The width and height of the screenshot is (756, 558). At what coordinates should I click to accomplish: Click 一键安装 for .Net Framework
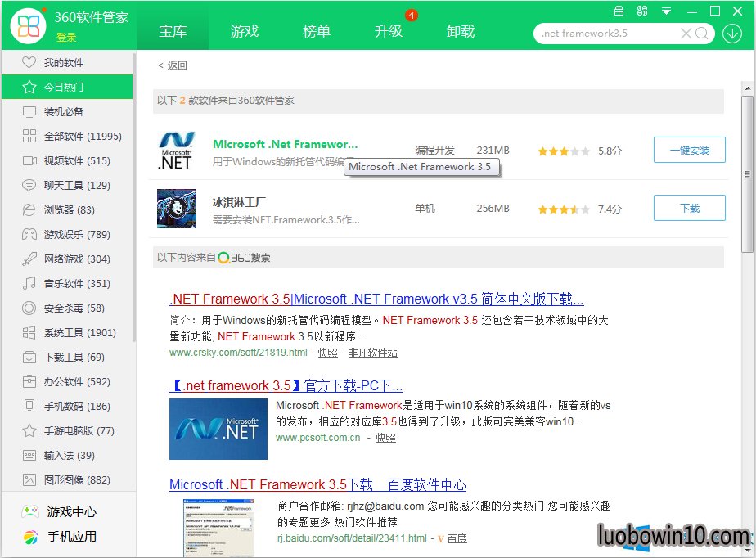690,150
